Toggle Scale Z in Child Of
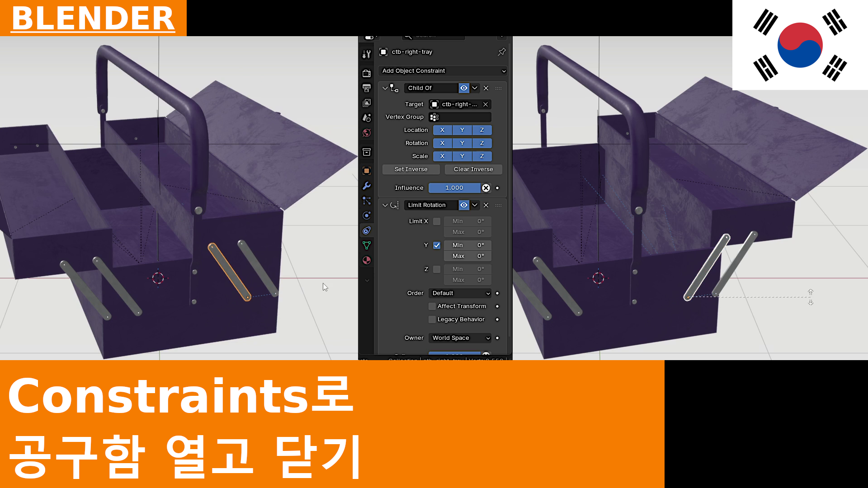The height and width of the screenshot is (488, 868). coord(482,156)
